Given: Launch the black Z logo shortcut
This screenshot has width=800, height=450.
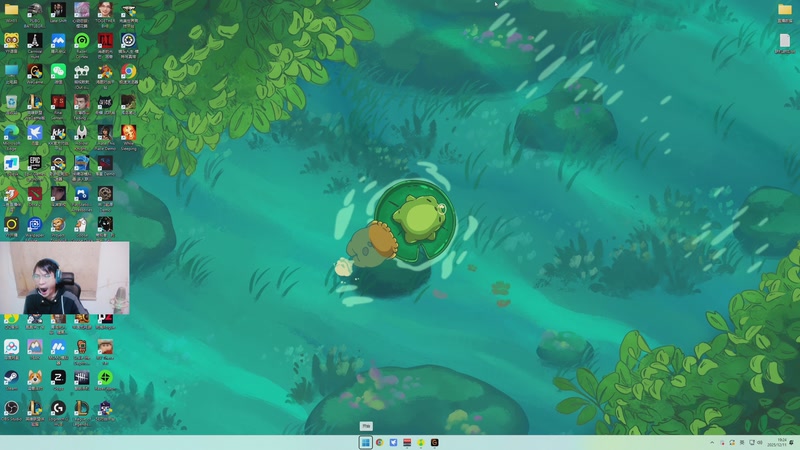Looking at the screenshot, I should pos(58,378).
